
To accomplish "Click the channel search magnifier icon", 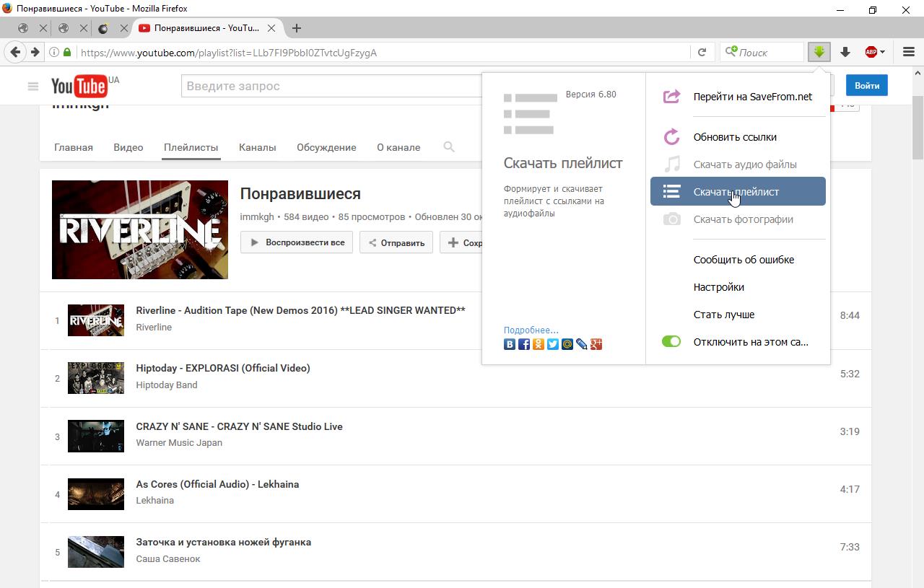I will 449,147.
